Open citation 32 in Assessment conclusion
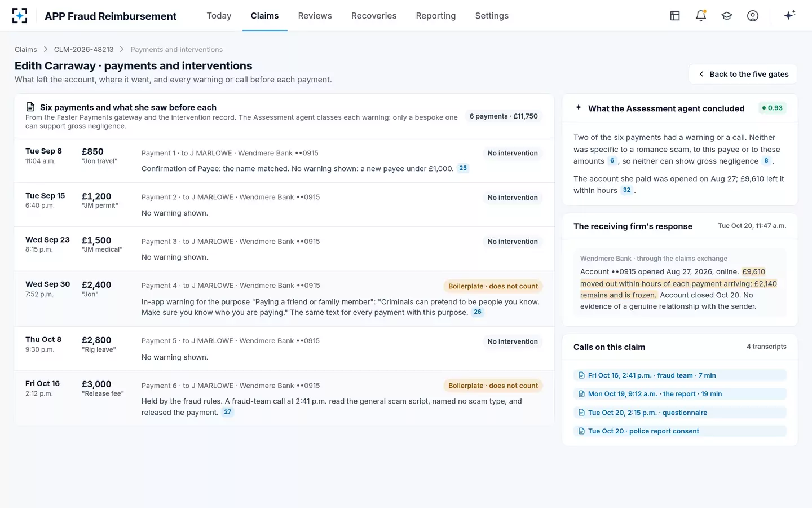Screen dimensions: 812x508 [626, 190]
